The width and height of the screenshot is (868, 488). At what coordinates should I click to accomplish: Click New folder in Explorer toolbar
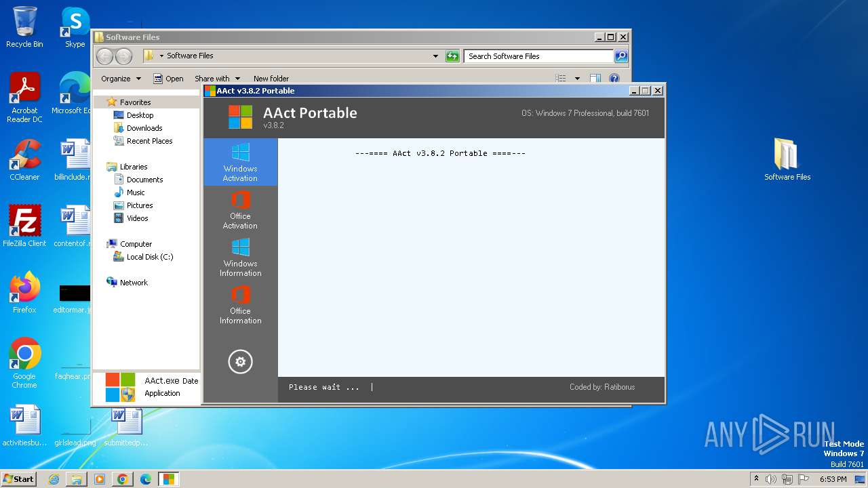(x=271, y=79)
